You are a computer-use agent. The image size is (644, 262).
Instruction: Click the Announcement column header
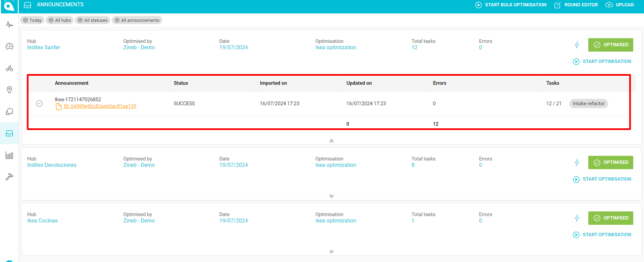(71, 83)
